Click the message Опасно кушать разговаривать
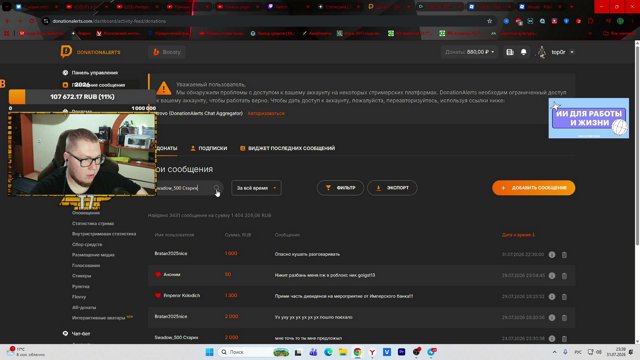640x360 pixels. tap(307, 254)
